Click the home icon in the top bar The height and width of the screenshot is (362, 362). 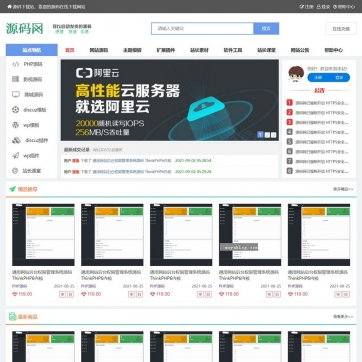click(x=9, y=7)
